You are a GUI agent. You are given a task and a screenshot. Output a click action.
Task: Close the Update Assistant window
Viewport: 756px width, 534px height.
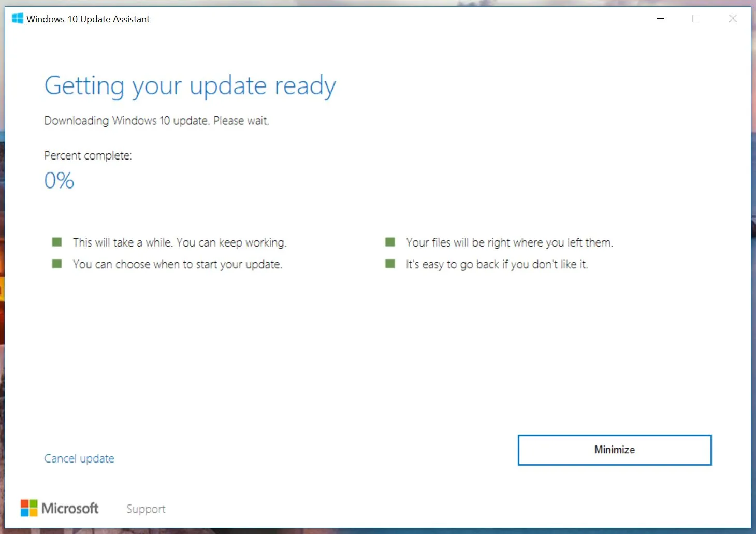click(x=733, y=19)
